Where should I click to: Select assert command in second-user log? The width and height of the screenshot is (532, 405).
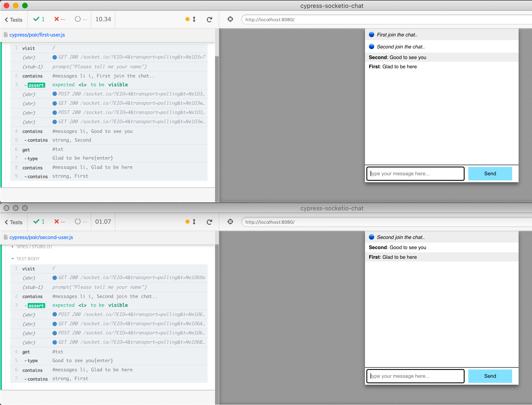click(109, 305)
